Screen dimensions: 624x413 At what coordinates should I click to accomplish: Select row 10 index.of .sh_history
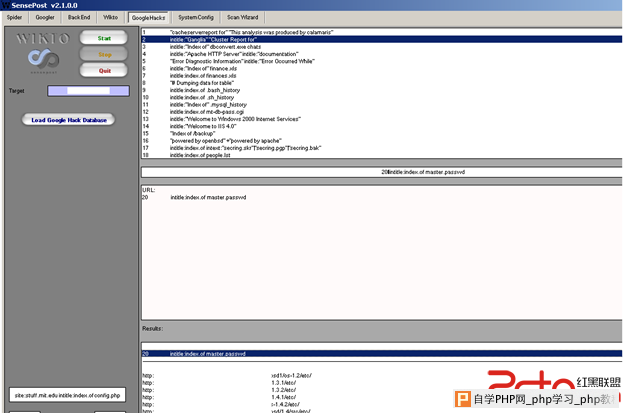(x=382, y=97)
